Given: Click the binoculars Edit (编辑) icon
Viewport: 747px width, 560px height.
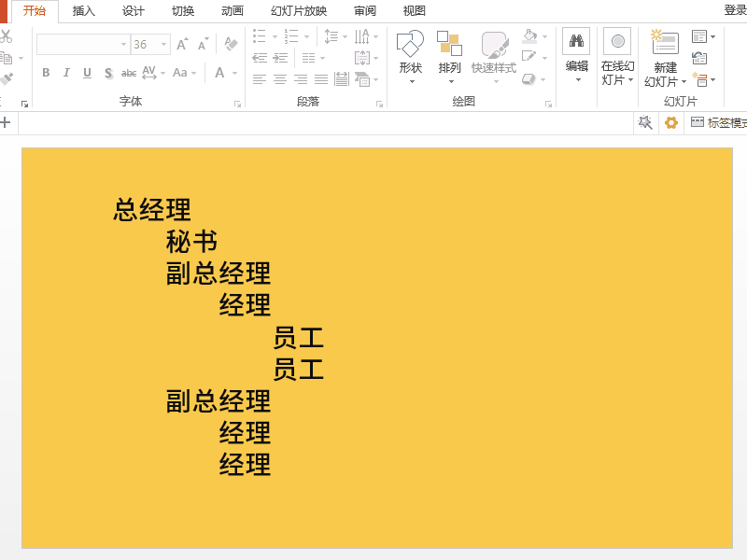Looking at the screenshot, I should (x=576, y=41).
